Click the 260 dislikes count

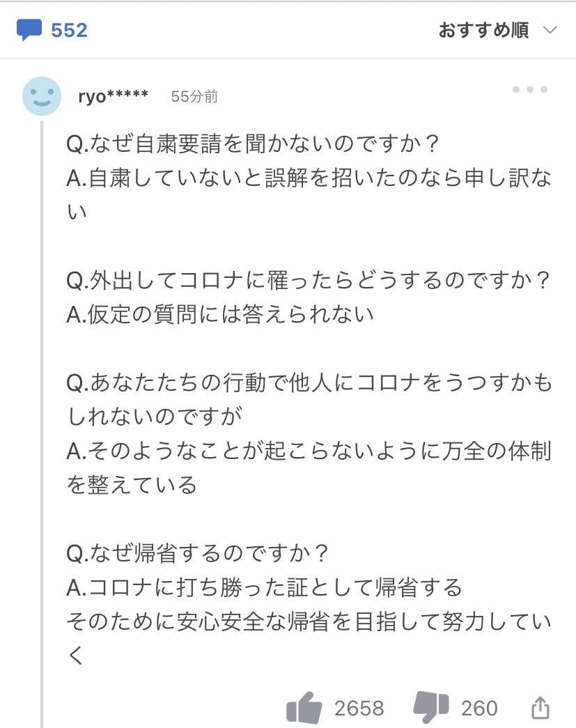pos(479,708)
